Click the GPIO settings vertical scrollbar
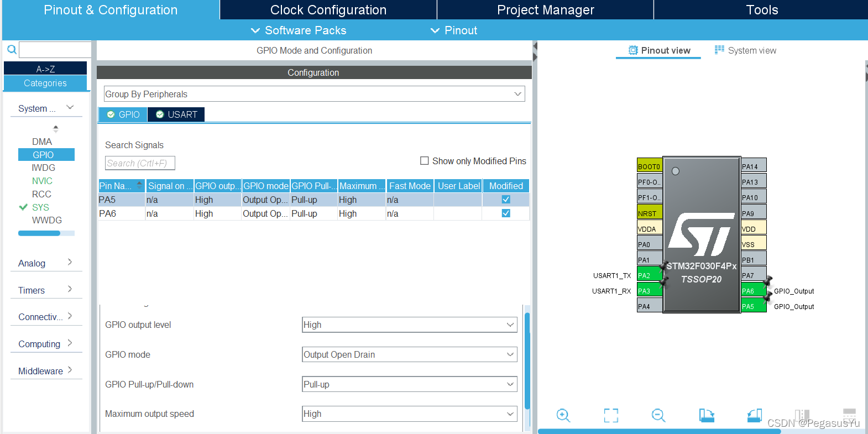This screenshot has height=434, width=868. [x=527, y=361]
